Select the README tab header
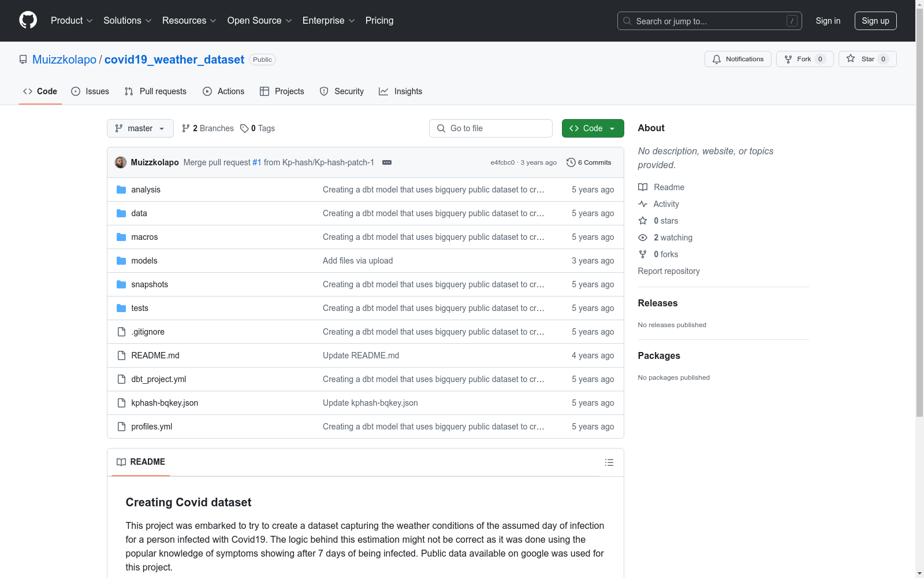 (x=141, y=462)
